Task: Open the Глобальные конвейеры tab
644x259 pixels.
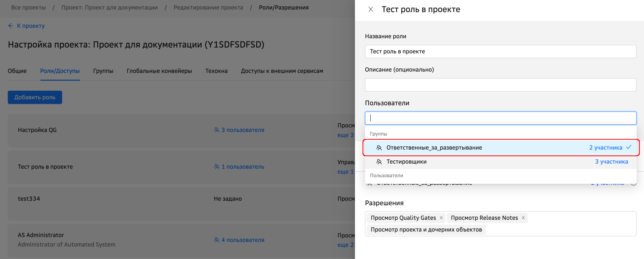Action: tap(159, 71)
